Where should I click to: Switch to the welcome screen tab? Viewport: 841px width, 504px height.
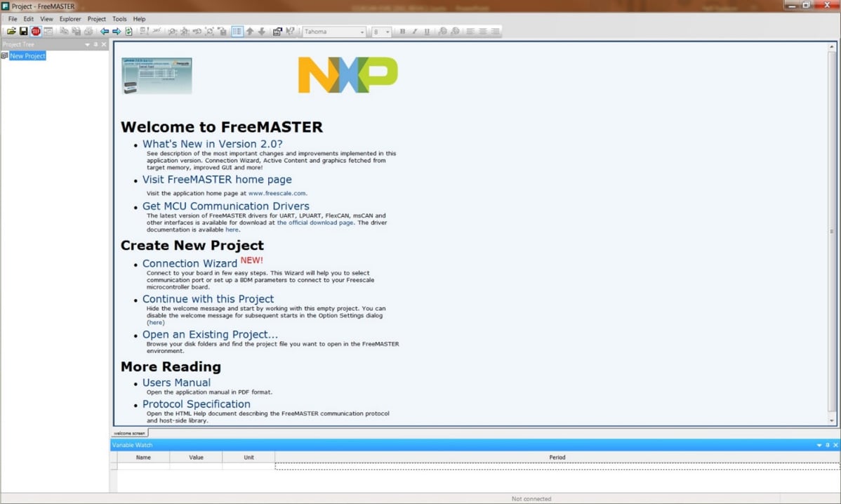(129, 433)
